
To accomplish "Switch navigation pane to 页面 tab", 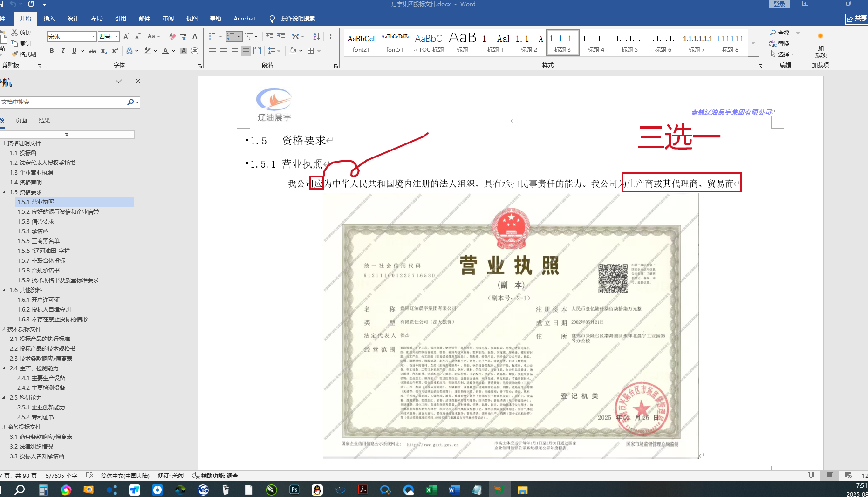I will pos(21,120).
